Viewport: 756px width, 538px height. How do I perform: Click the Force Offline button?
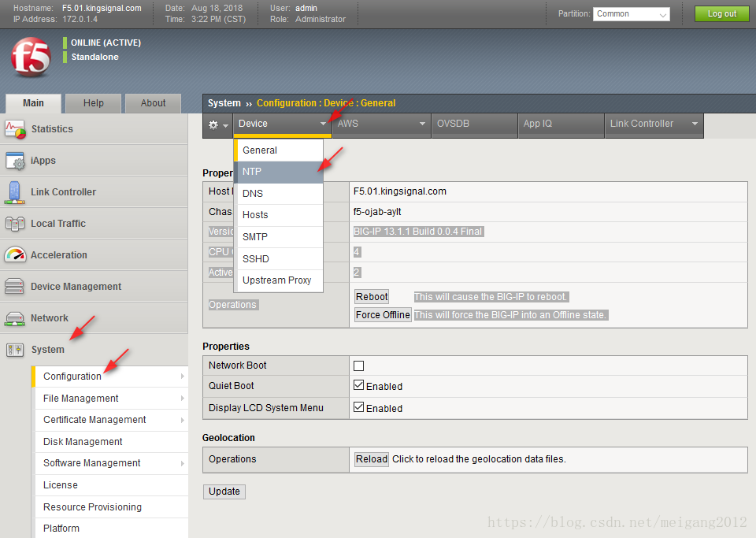pos(383,315)
